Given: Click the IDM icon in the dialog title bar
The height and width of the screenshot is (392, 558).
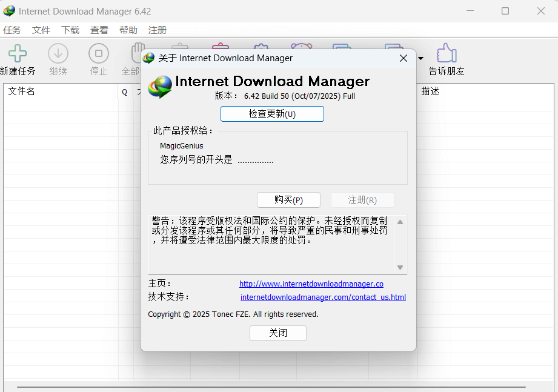Looking at the screenshot, I should point(148,58).
